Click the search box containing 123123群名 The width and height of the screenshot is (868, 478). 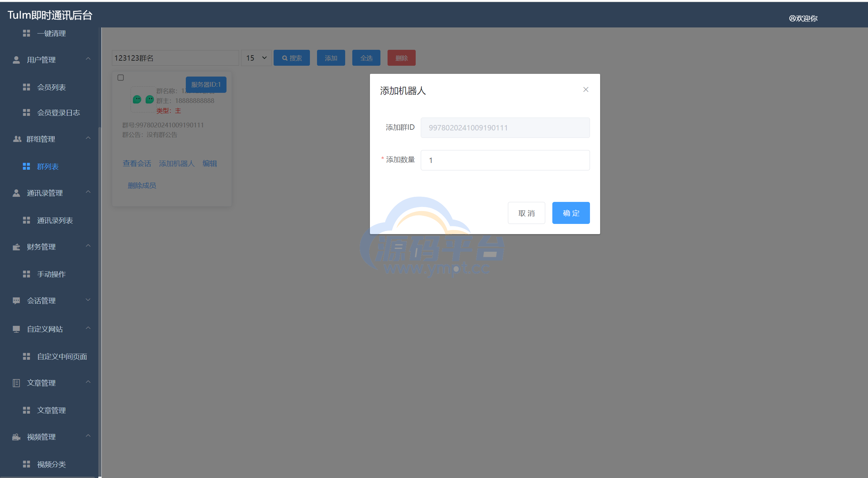click(x=175, y=58)
